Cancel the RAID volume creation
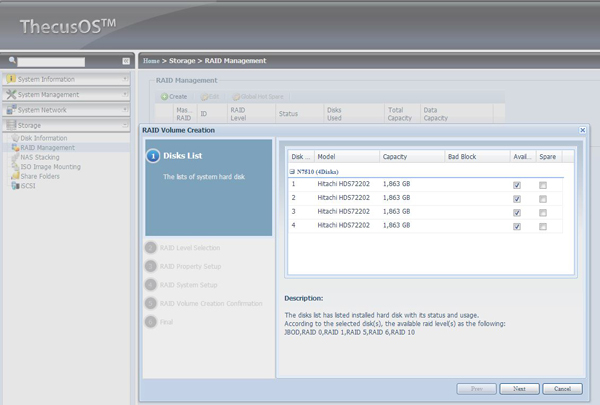Image resolution: width=600 pixels, height=405 pixels. pyautogui.click(x=562, y=388)
